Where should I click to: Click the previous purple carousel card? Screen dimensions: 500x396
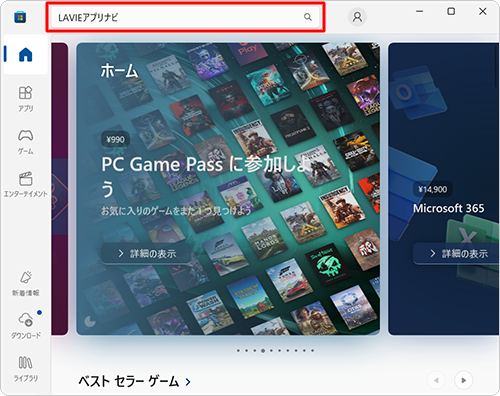[60, 189]
